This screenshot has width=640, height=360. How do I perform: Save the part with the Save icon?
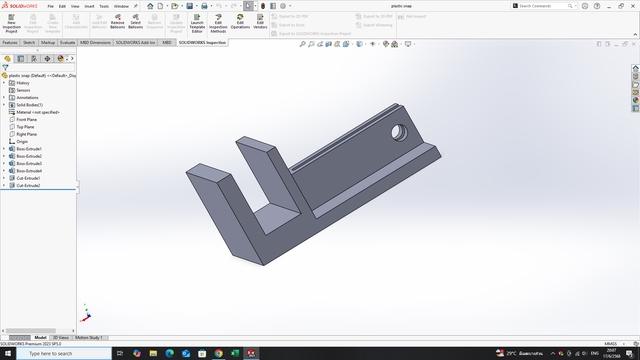point(190,6)
